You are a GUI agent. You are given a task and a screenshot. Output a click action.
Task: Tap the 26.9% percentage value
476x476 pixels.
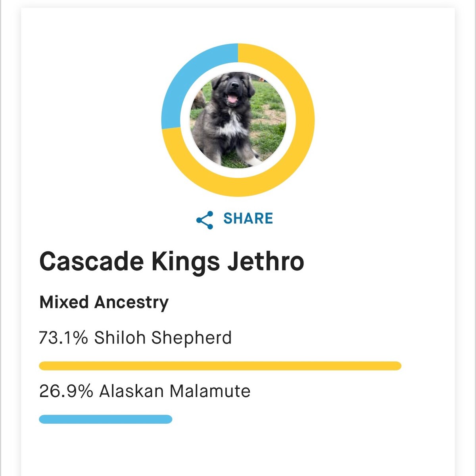click(x=66, y=391)
